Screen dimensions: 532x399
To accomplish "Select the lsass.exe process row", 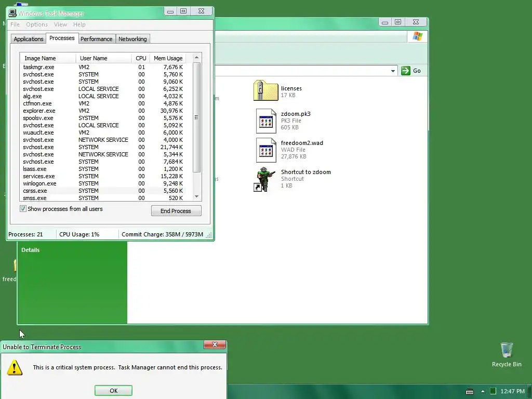I will click(x=103, y=169).
